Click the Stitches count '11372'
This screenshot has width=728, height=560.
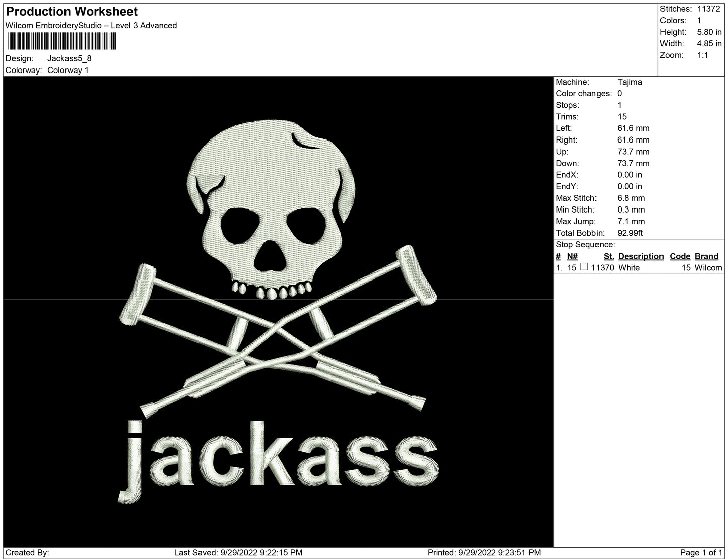click(x=709, y=9)
